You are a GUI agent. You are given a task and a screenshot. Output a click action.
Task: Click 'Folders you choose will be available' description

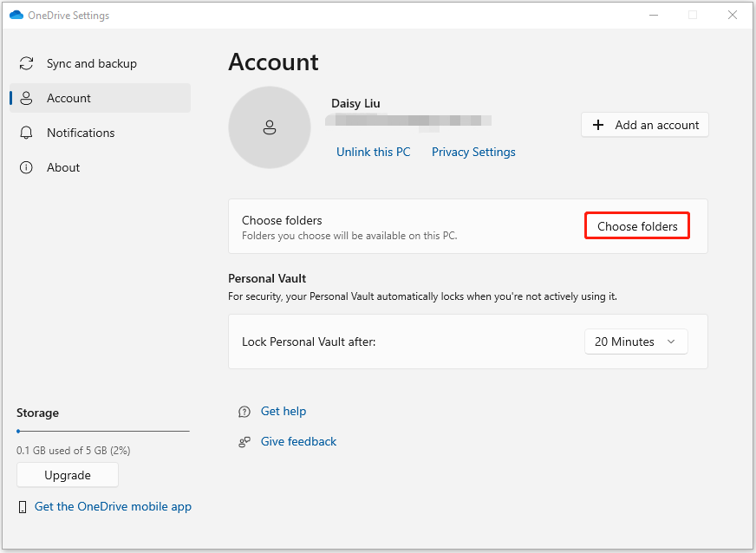[x=349, y=236]
